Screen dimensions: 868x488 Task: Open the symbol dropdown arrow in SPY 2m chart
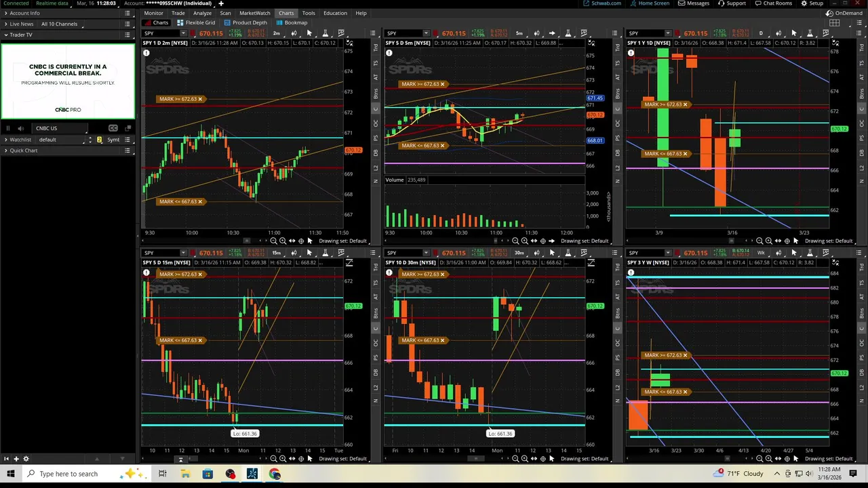point(183,33)
